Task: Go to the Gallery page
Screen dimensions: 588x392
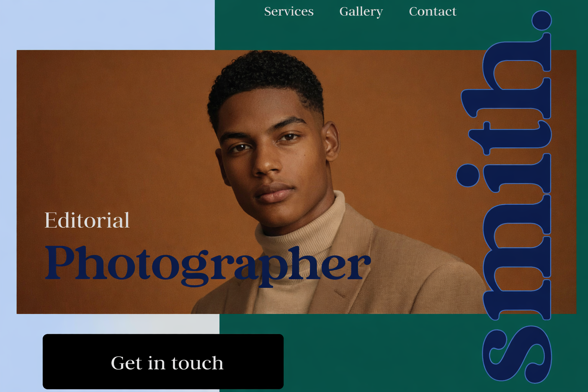Action: [361, 12]
